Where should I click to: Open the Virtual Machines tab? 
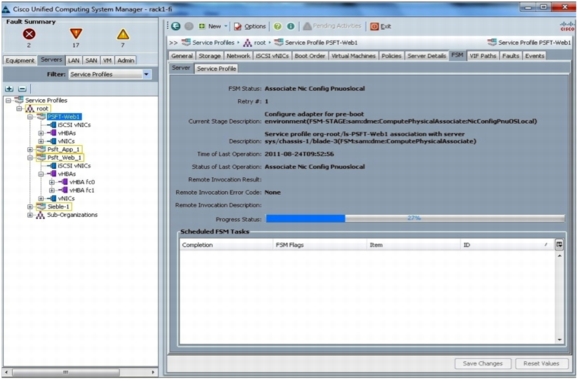(353, 56)
